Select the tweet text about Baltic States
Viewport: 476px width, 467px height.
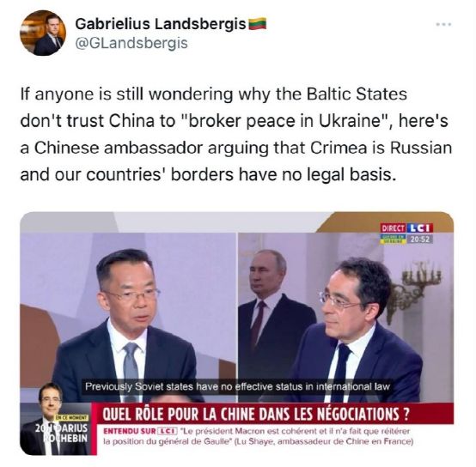click(x=236, y=134)
